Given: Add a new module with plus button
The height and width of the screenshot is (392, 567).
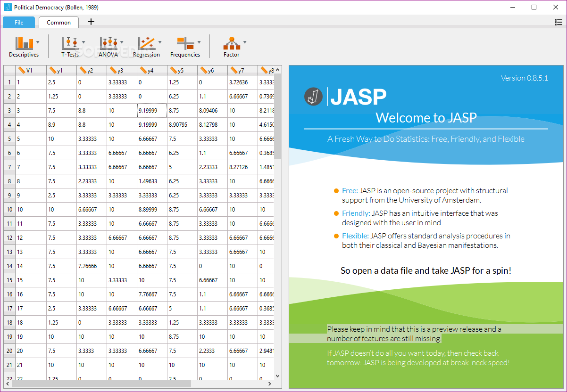Looking at the screenshot, I should click(x=91, y=22).
